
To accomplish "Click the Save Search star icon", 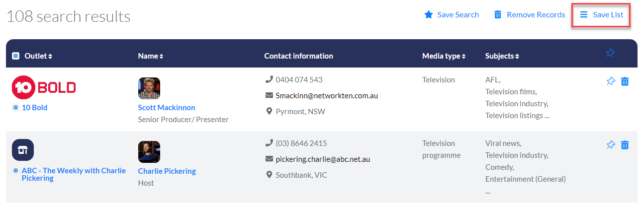I will click(429, 15).
